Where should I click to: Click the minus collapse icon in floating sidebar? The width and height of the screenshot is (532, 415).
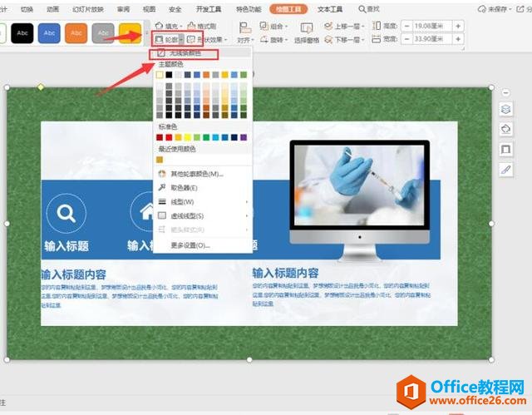point(505,92)
